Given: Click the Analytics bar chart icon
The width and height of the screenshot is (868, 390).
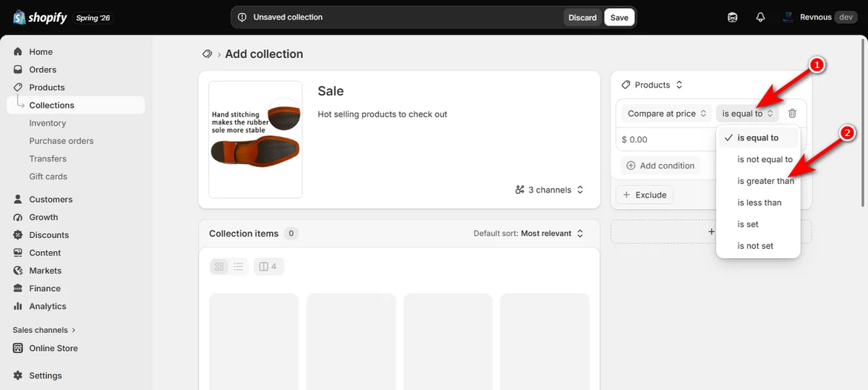Looking at the screenshot, I should [x=18, y=306].
